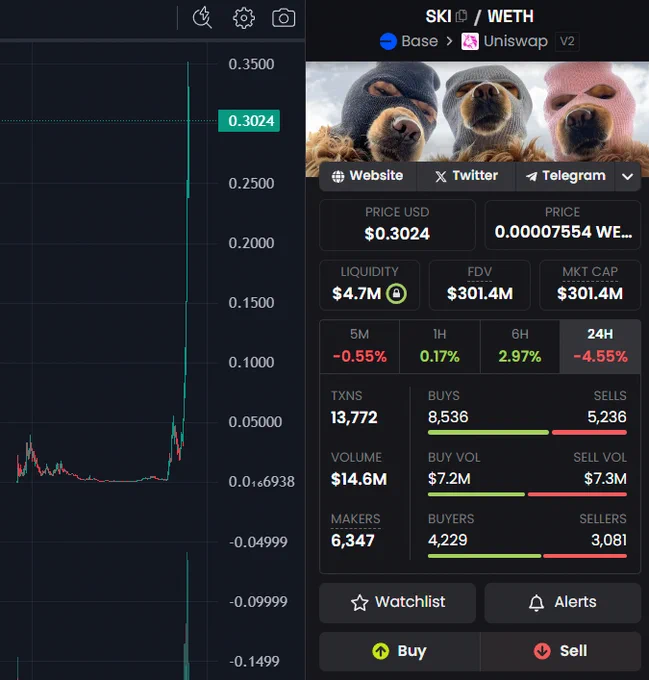649x680 pixels.
Task: Open the token Website link
Action: (368, 176)
